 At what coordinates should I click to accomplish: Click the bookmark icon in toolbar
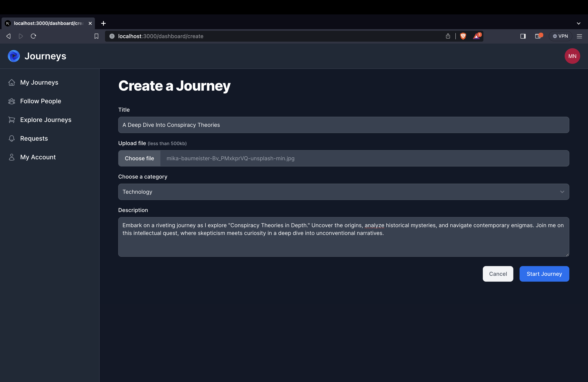(96, 36)
